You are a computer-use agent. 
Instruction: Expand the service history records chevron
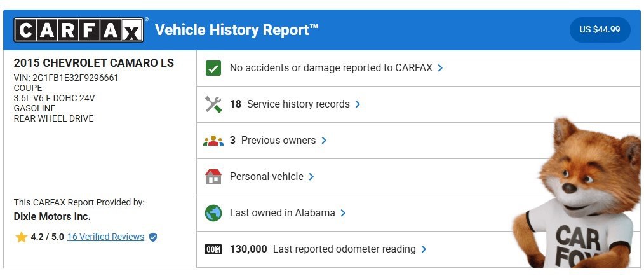[358, 104]
